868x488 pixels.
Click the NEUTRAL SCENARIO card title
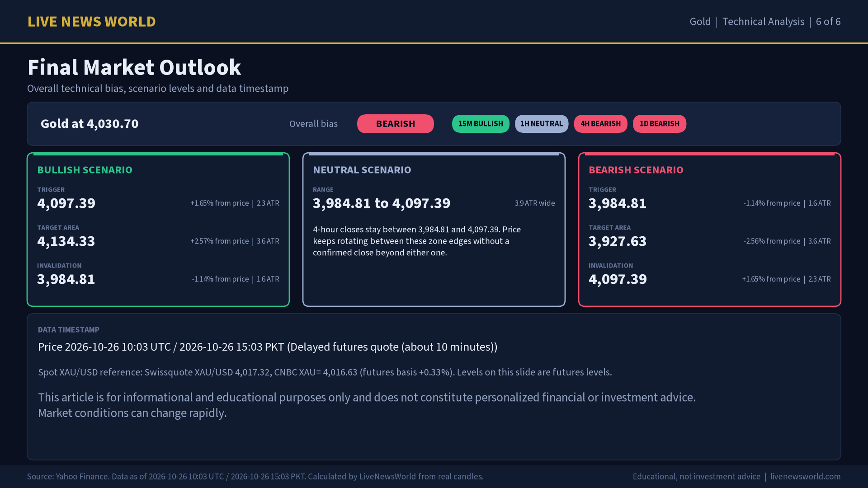click(x=362, y=170)
